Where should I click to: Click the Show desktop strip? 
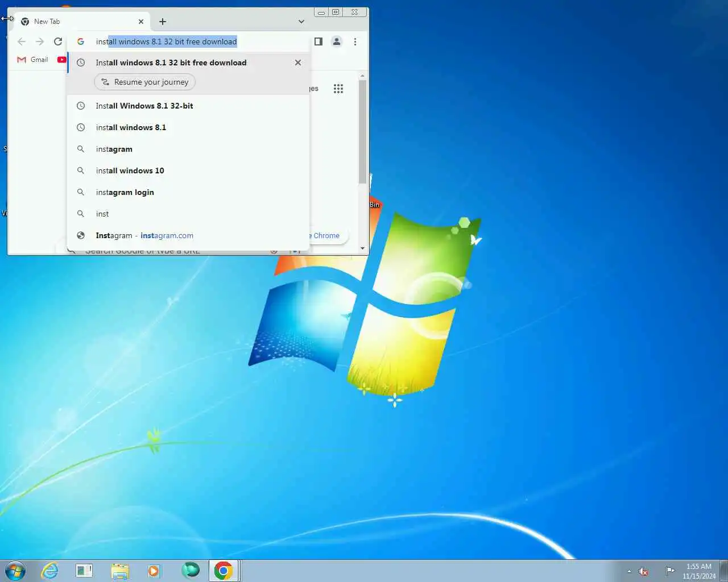(723, 571)
